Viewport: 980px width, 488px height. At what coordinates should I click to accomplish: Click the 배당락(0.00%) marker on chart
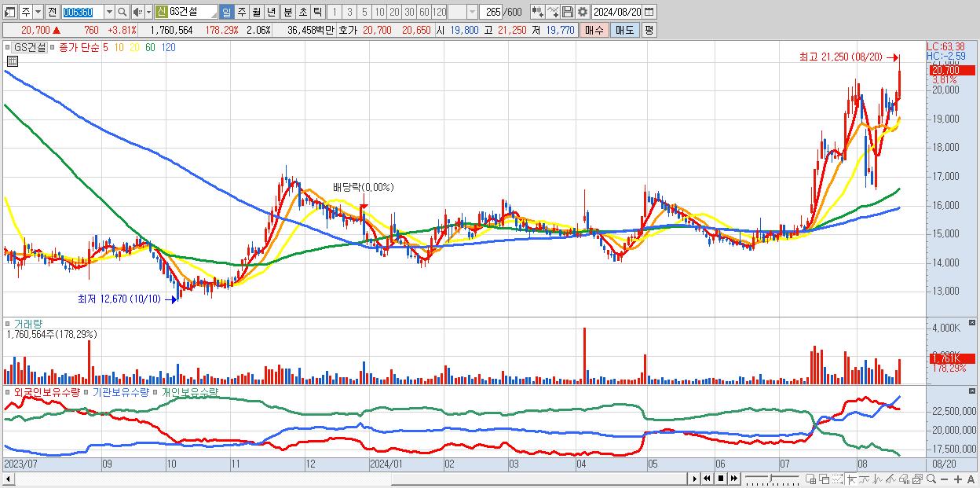click(363, 188)
